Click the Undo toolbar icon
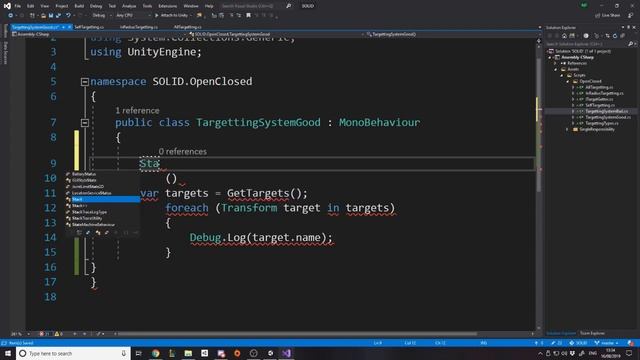The image size is (640, 360). (68, 16)
